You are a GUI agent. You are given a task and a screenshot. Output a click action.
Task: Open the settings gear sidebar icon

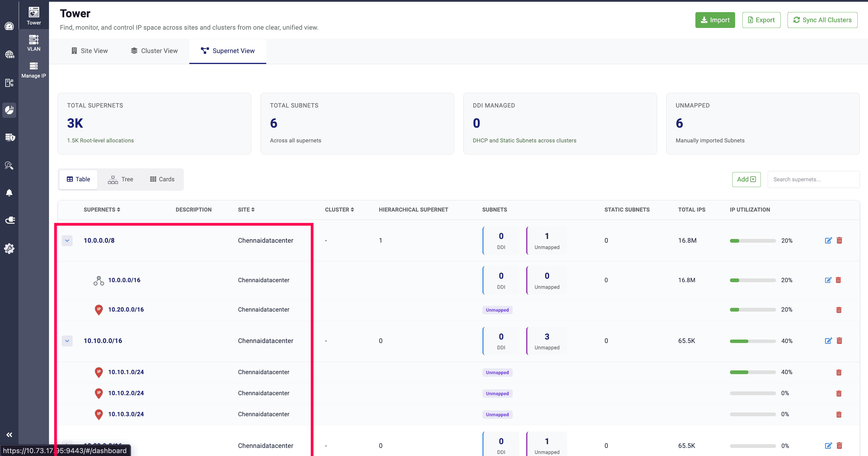pyautogui.click(x=9, y=248)
